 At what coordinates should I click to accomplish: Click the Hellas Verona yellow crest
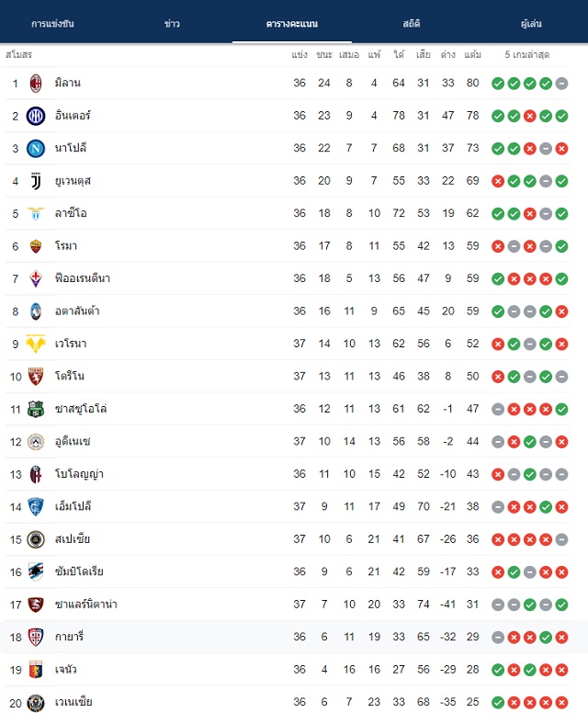pyautogui.click(x=36, y=344)
